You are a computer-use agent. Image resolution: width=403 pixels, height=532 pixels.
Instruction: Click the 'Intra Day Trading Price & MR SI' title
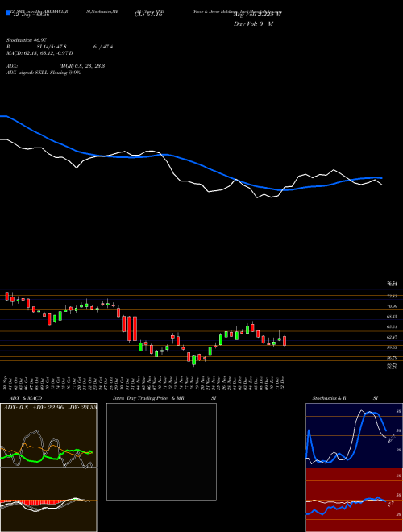coord(164,398)
